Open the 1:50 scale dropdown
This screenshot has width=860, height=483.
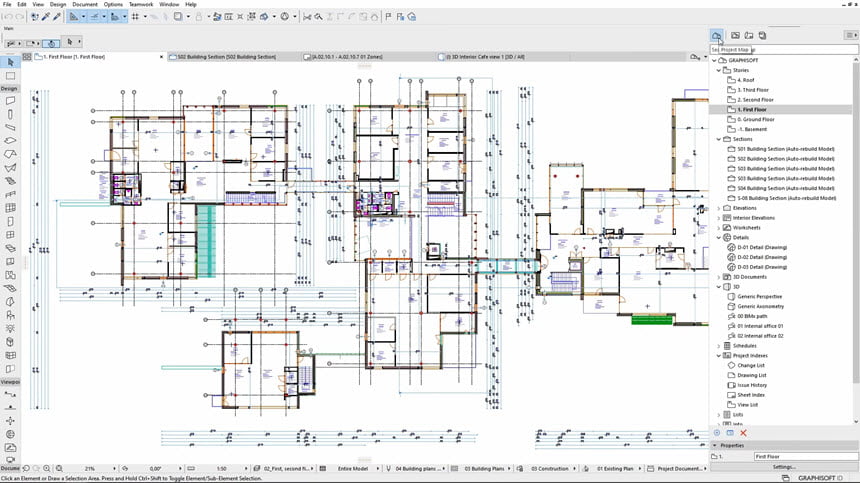[x=224, y=468]
